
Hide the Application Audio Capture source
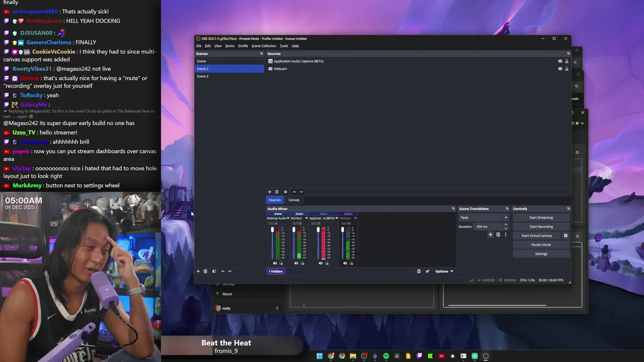point(560,61)
